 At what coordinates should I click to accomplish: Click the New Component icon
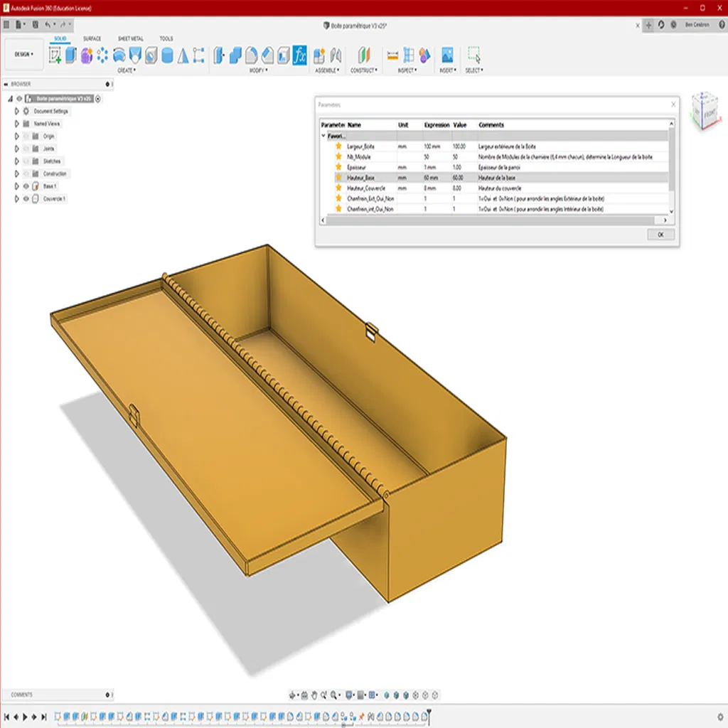coord(319,55)
